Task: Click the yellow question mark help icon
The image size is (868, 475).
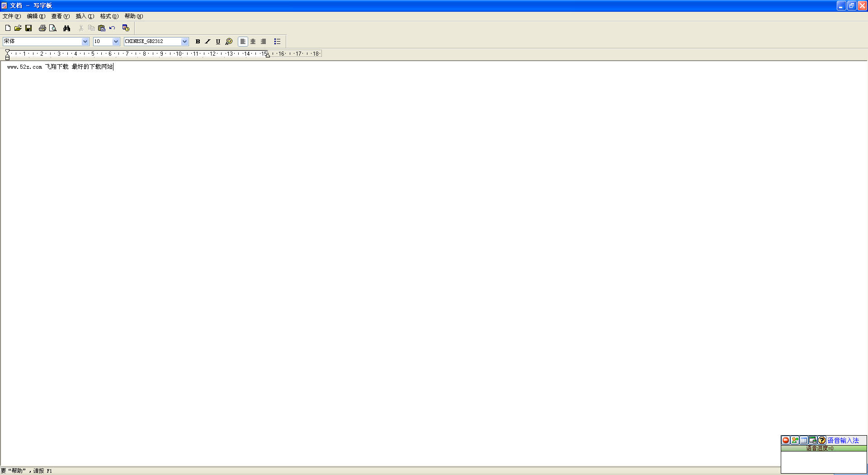Action: coord(822,440)
